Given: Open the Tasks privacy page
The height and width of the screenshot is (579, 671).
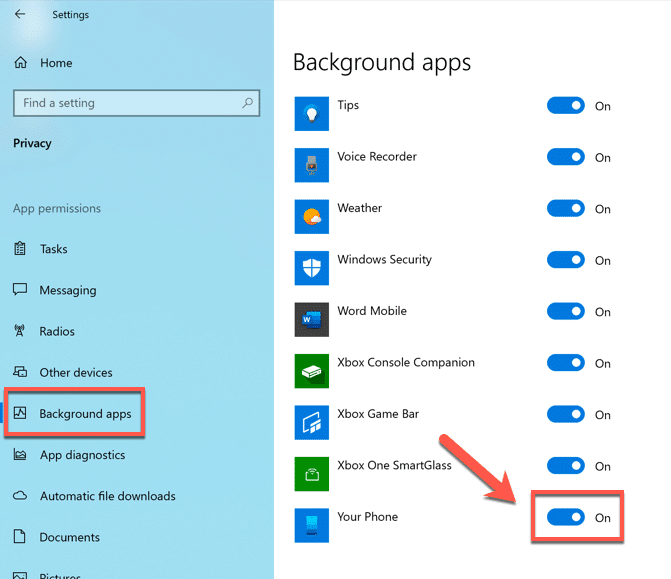Looking at the screenshot, I should [x=53, y=249].
